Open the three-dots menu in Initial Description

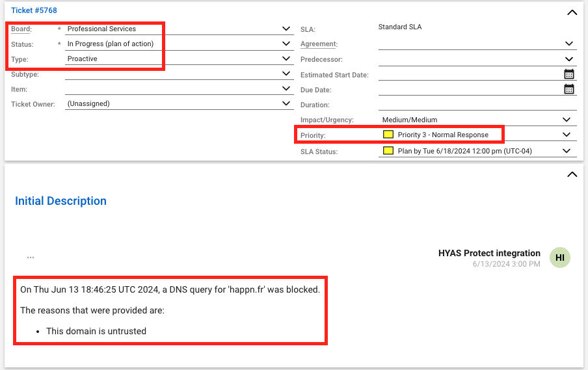[31, 258]
